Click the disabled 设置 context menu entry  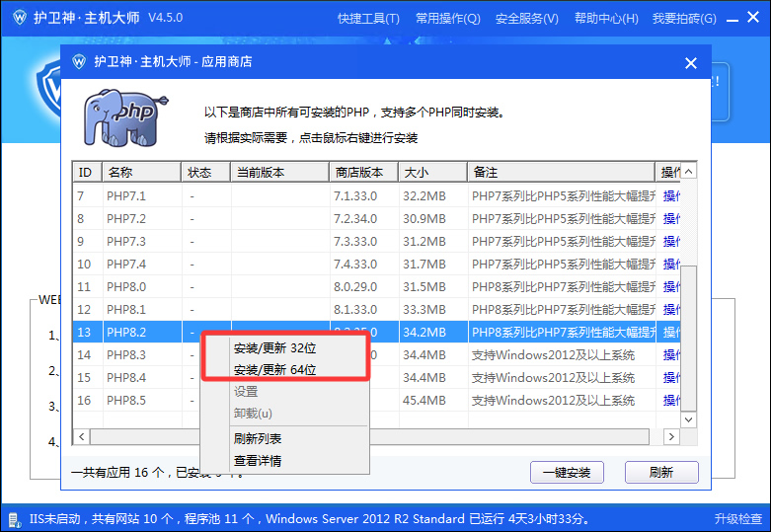coord(284,392)
